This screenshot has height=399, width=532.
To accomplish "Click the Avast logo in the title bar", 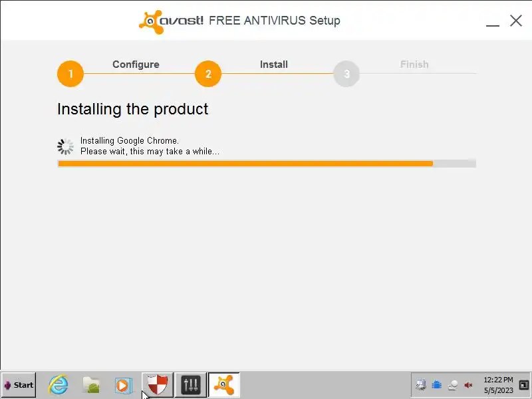I will [x=171, y=21].
